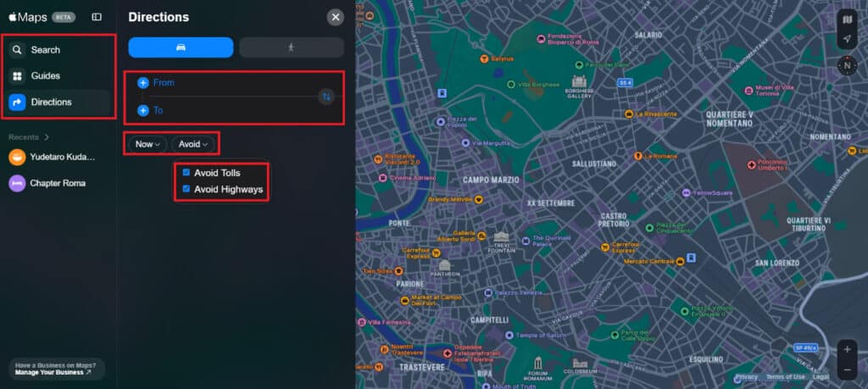
Task: Select the Mouth of Truth pin
Action: (484, 386)
